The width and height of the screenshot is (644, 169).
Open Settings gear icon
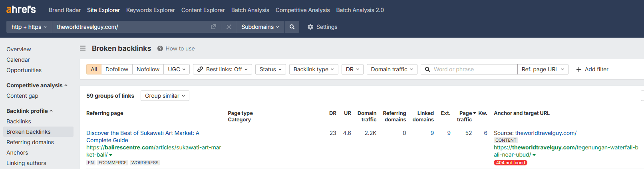click(x=310, y=27)
